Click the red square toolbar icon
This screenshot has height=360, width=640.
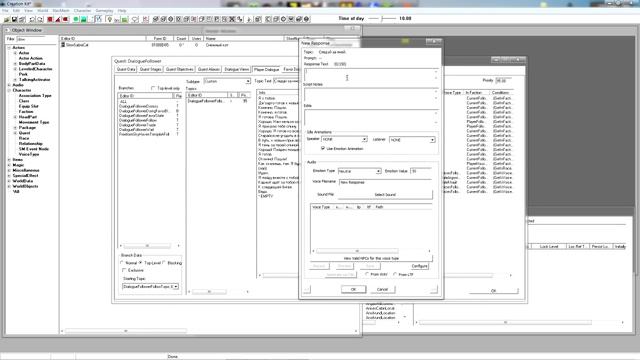pyautogui.click(x=50, y=19)
